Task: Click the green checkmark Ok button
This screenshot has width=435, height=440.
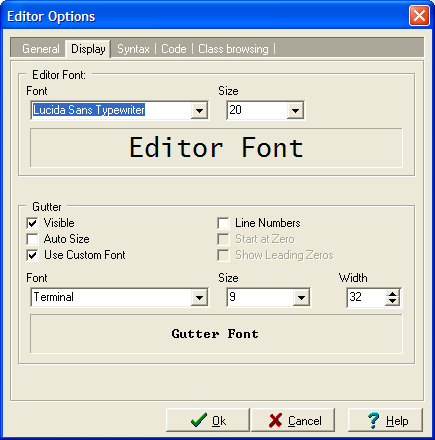Action: tap(208, 420)
